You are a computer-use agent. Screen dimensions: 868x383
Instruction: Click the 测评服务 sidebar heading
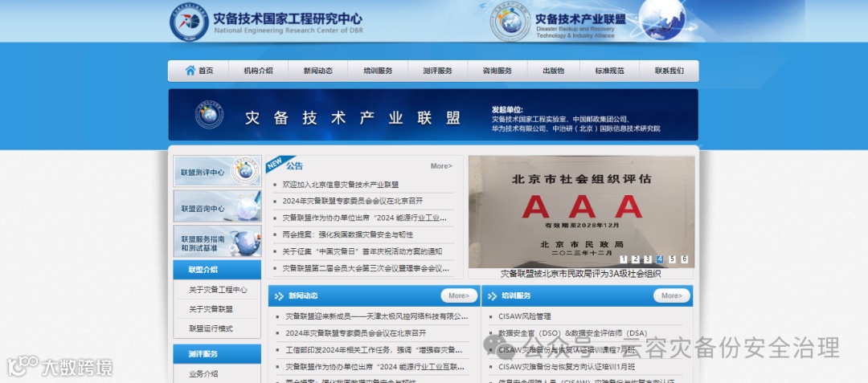click(217, 354)
